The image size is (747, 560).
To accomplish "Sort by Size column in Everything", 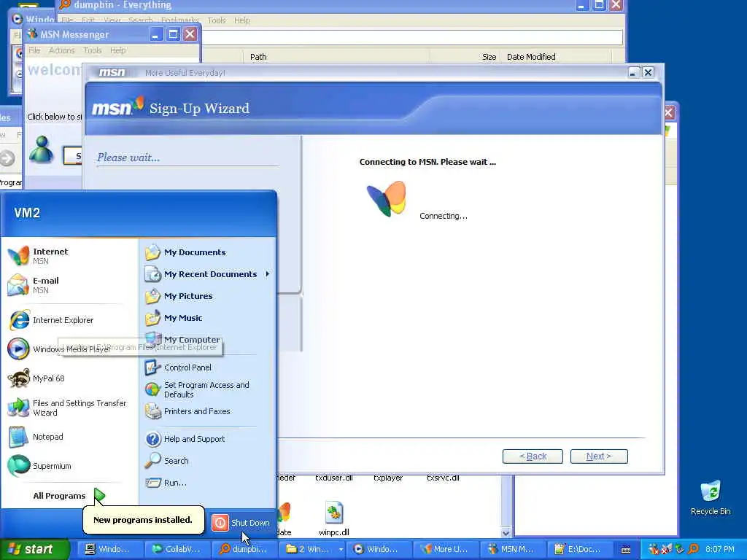I will pos(465,57).
